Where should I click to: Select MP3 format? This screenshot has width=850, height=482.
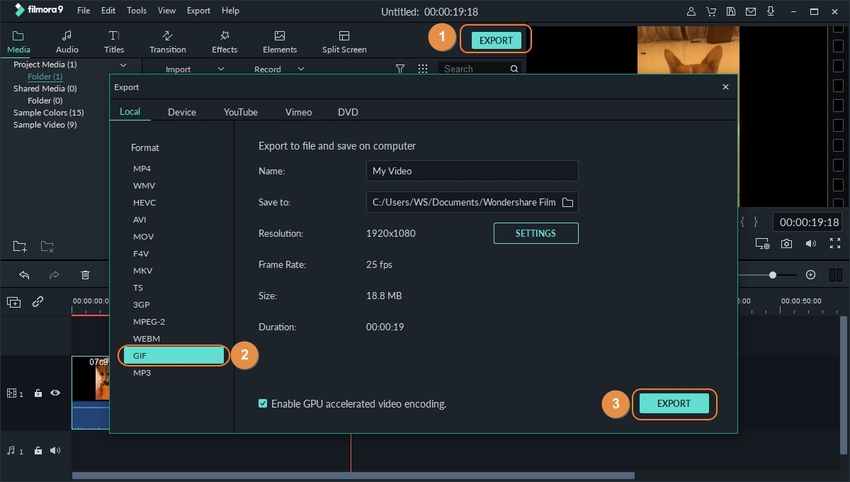pos(142,373)
